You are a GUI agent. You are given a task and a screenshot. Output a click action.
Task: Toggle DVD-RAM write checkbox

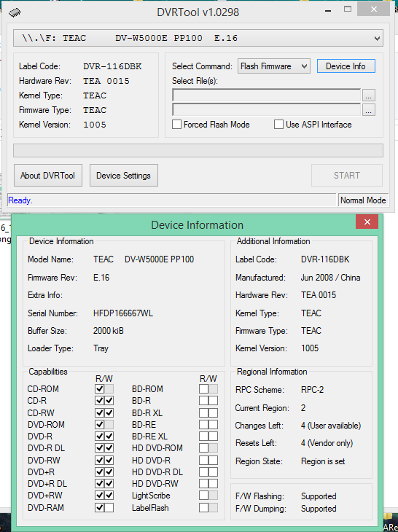pyautogui.click(x=109, y=508)
